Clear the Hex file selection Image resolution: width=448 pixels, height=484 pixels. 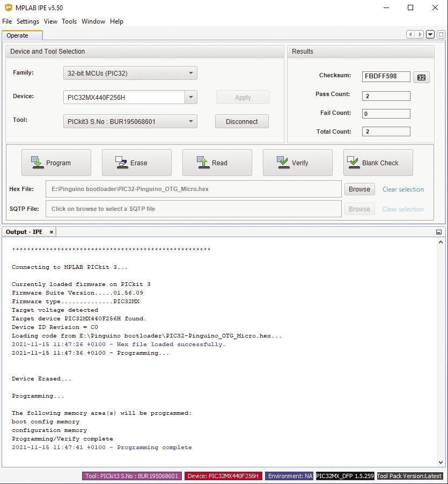pos(403,189)
